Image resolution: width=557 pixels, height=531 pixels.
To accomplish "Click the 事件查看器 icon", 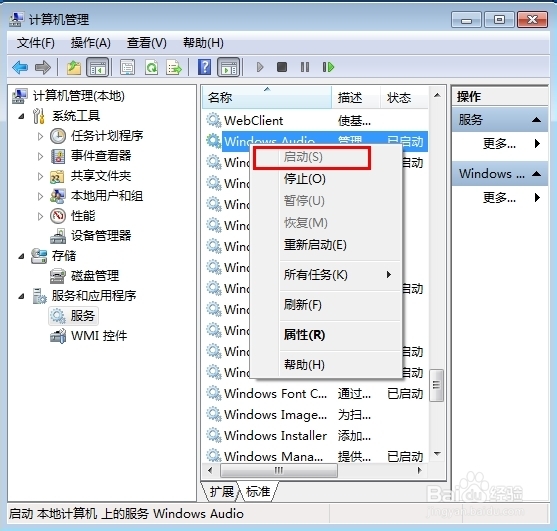I will (x=58, y=156).
